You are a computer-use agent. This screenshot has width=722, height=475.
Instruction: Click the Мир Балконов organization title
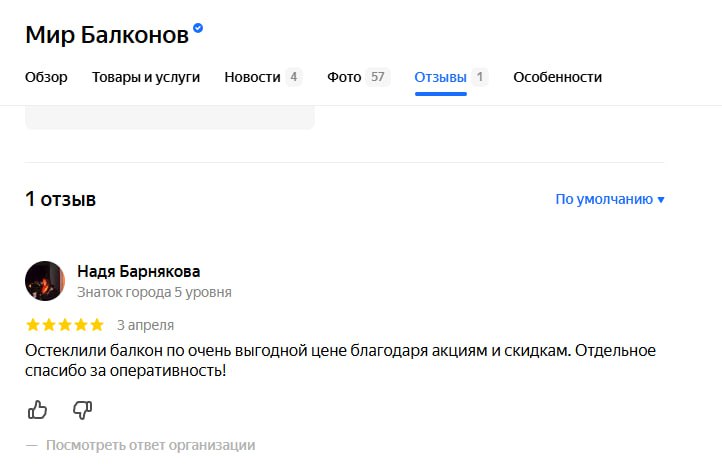tap(107, 35)
